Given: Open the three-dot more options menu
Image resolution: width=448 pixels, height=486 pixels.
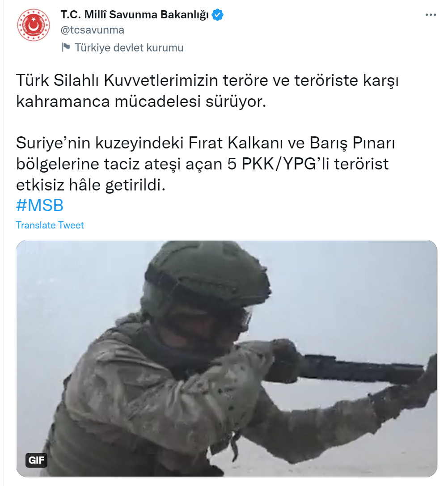Looking at the screenshot, I should 431,15.
